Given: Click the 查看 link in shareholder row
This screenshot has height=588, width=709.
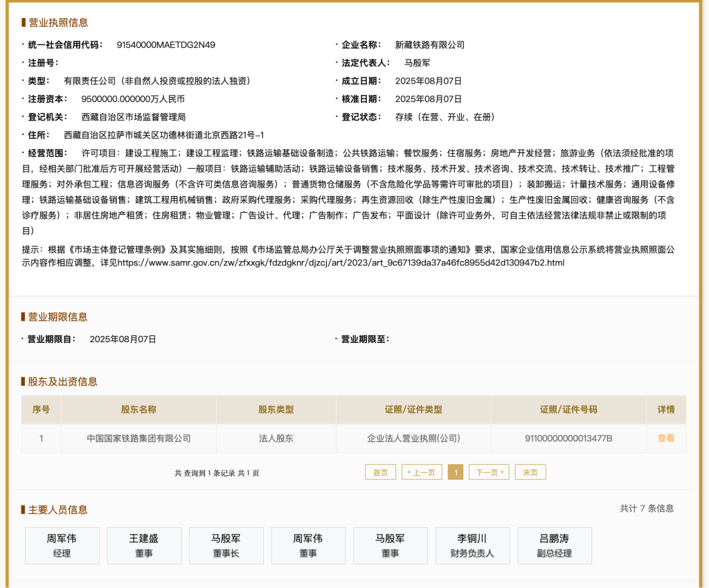Looking at the screenshot, I should (665, 438).
